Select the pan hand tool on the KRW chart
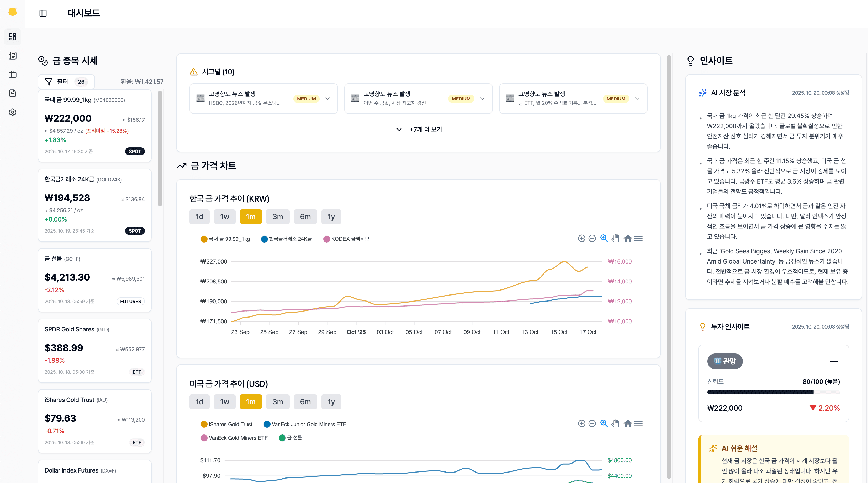This screenshot has width=868, height=483. pos(615,238)
